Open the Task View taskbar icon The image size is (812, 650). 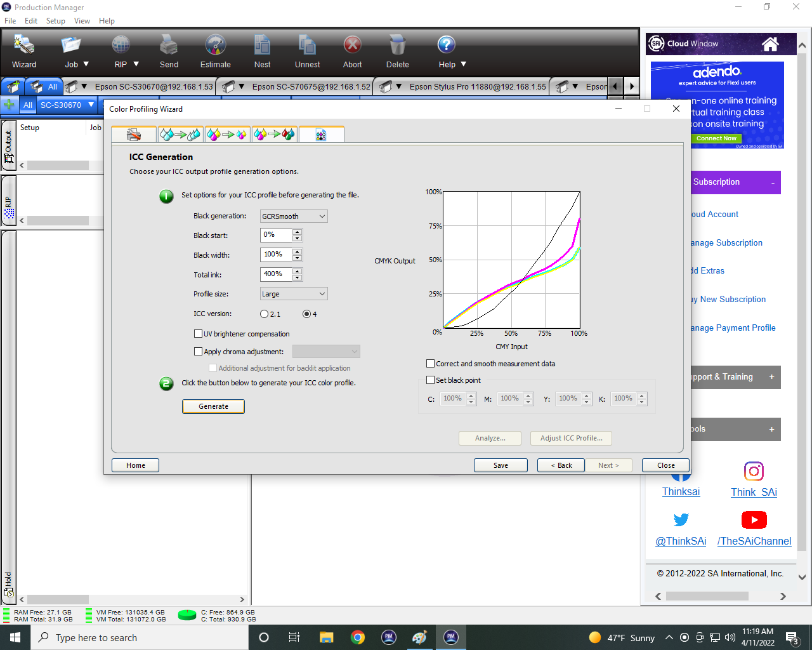294,637
